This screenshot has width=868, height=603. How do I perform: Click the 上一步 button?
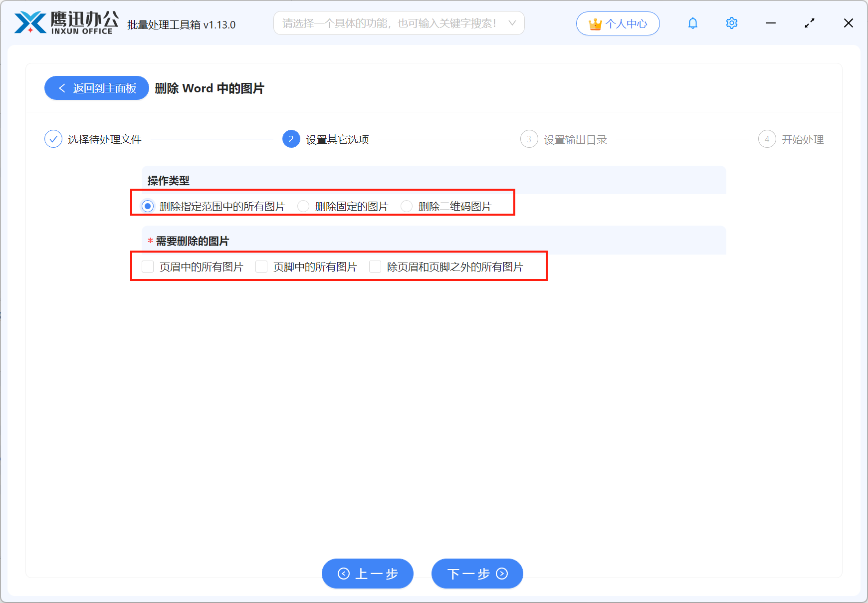click(367, 574)
